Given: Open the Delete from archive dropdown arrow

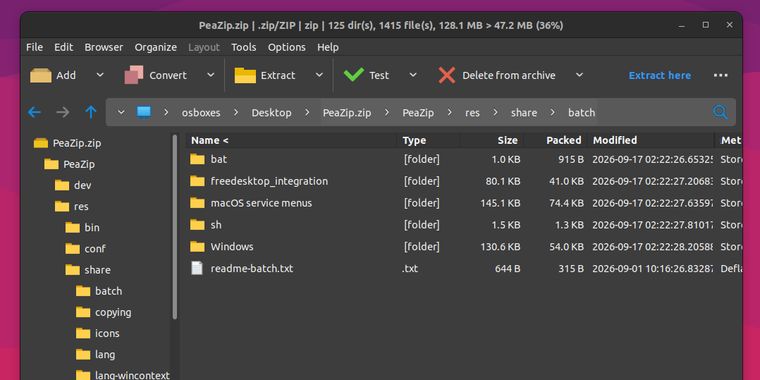Looking at the screenshot, I should tap(579, 75).
